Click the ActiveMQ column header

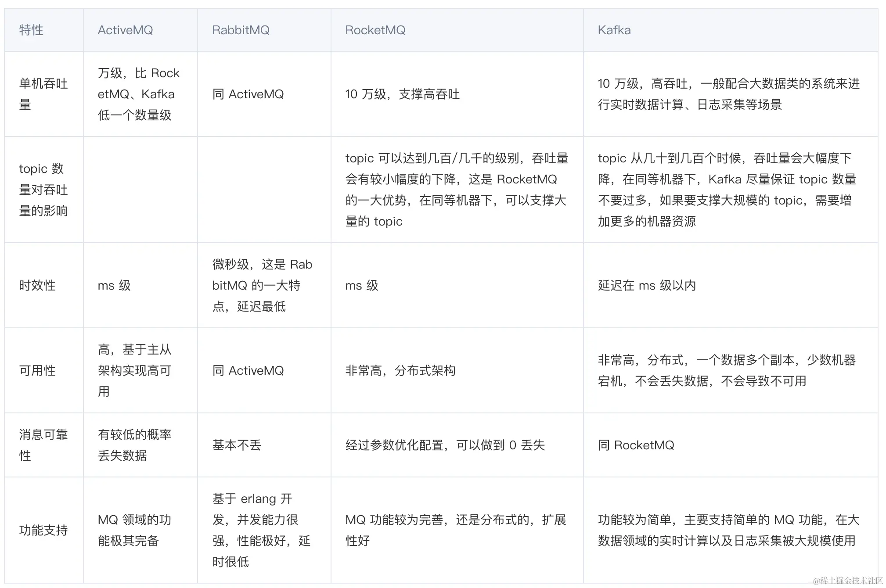(125, 30)
